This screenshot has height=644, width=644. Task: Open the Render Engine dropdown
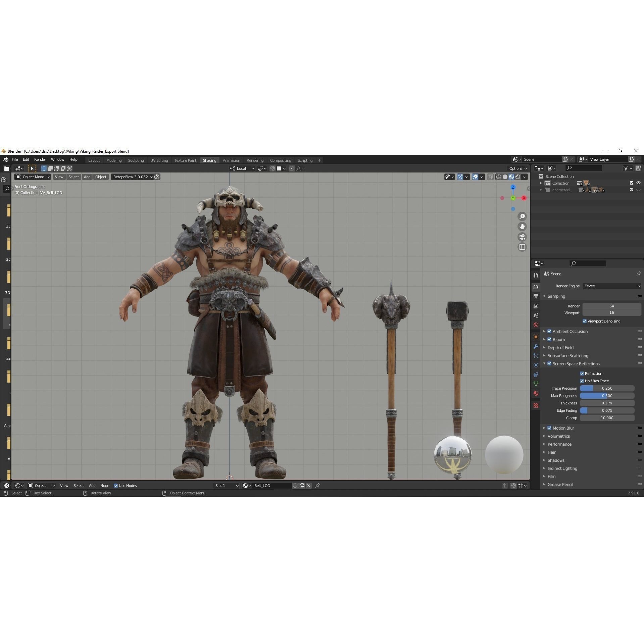coord(611,286)
